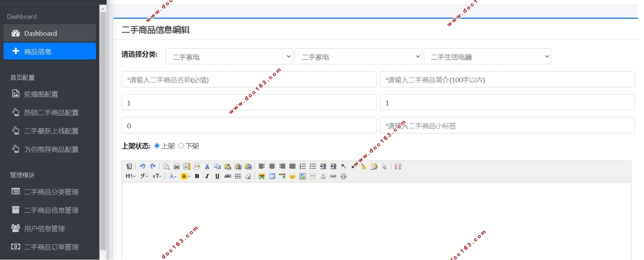Undo last edit in the editor
644x260 pixels.
point(142,166)
